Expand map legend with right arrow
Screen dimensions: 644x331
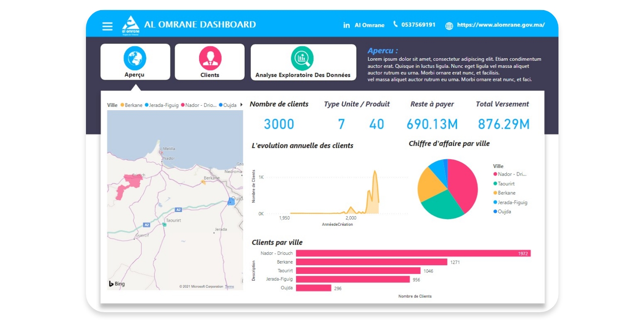click(x=241, y=105)
